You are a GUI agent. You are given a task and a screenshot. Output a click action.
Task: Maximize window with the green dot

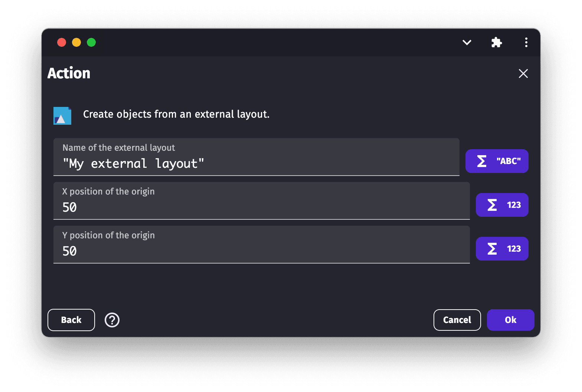(x=91, y=43)
